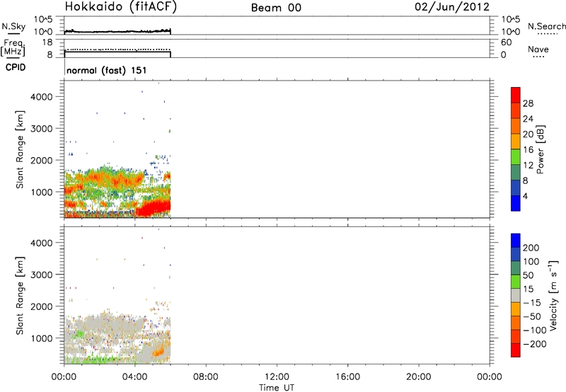Click the Nave legend label
The image size is (566, 392).
(538, 50)
